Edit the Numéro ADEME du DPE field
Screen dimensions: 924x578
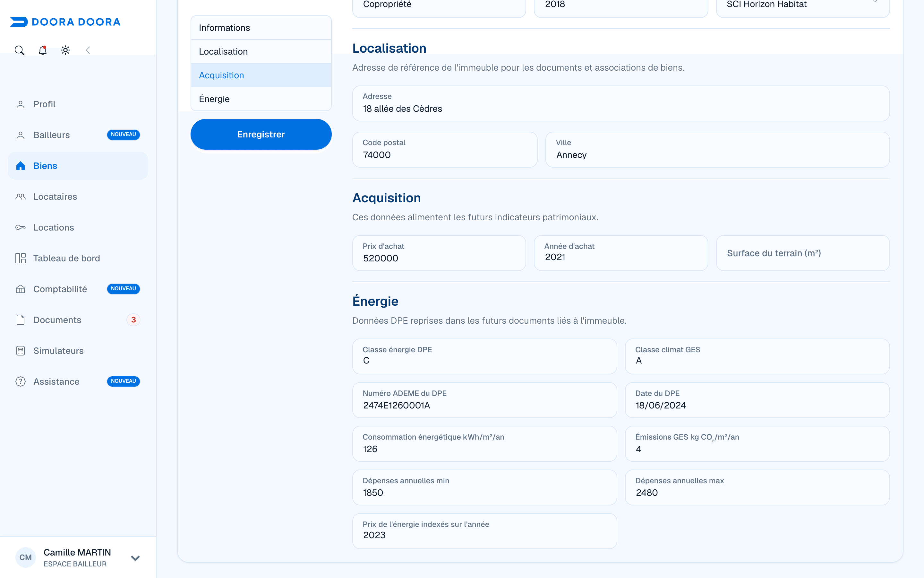(x=484, y=400)
